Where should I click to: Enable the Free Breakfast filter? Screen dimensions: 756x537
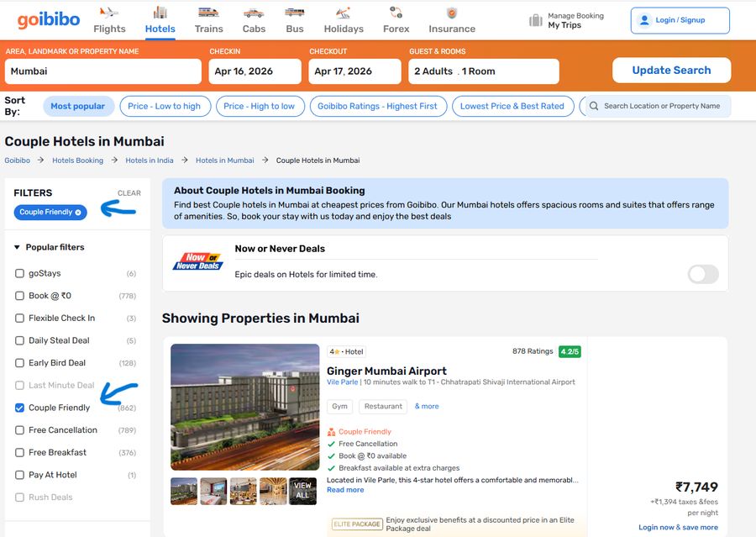20,453
